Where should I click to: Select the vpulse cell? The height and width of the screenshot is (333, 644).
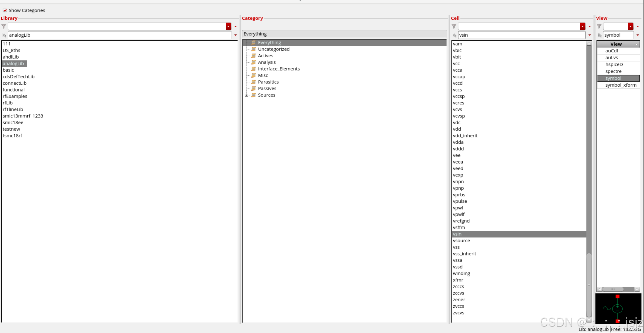[460, 201]
